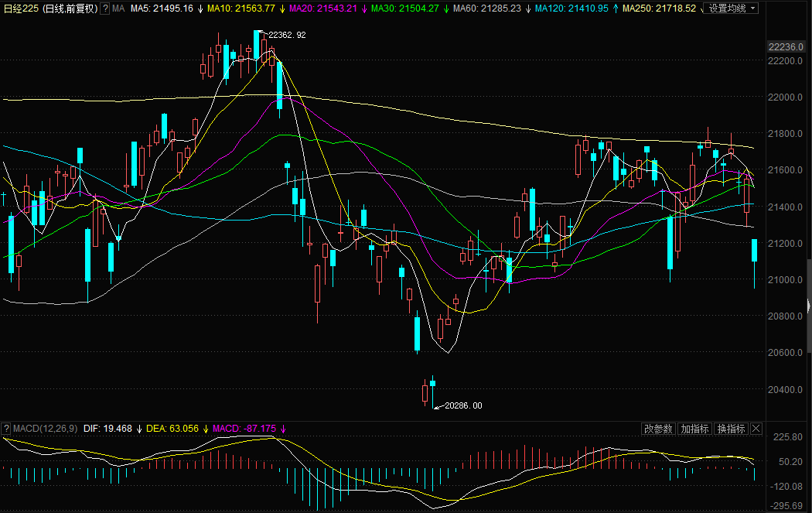812x513 pixels.
Task: Click the MA10: 21563.77 value
Action: pos(241,9)
